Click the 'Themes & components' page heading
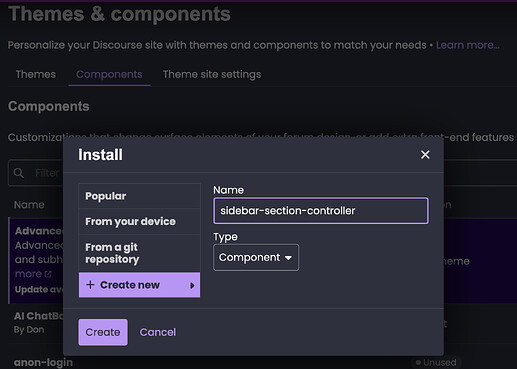 pyautogui.click(x=119, y=14)
